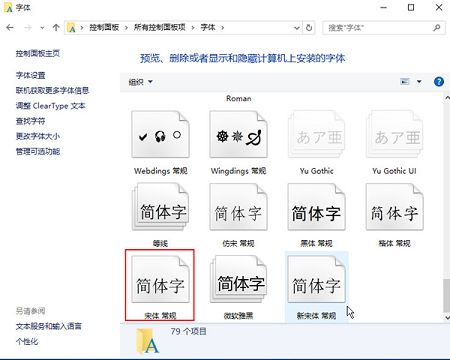Screen dimensions: 450x360
Task: Expand the address bar history dropdown
Action: click(x=297, y=28)
